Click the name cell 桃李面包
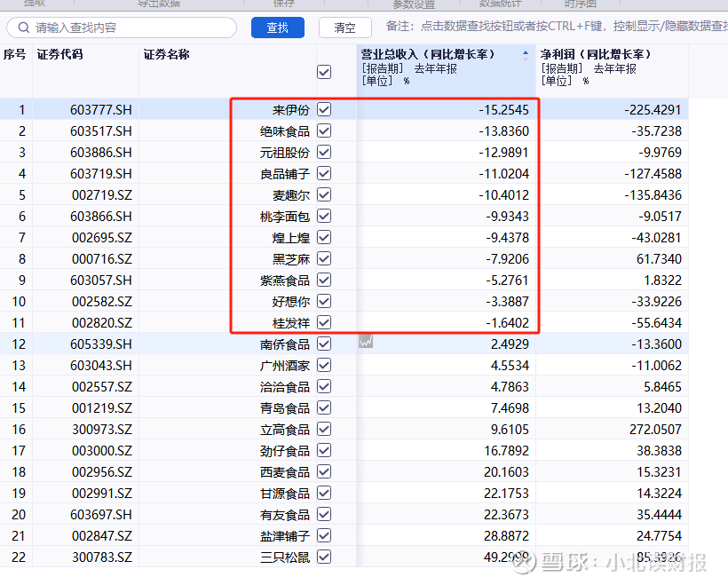Viewport: 728px width, 585px height. point(285,217)
